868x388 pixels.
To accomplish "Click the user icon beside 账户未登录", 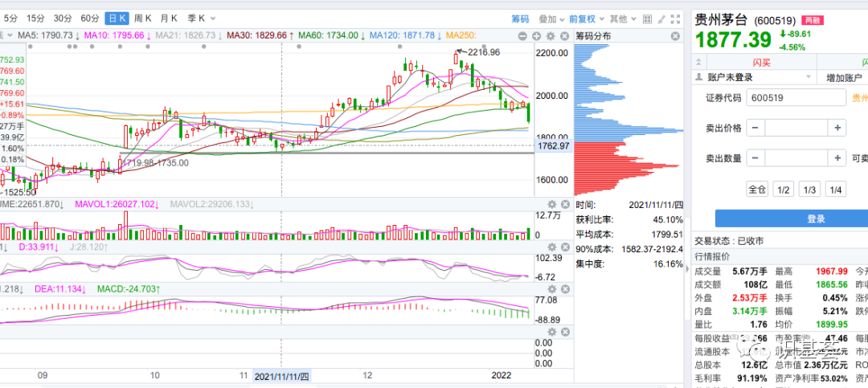I will [x=700, y=77].
